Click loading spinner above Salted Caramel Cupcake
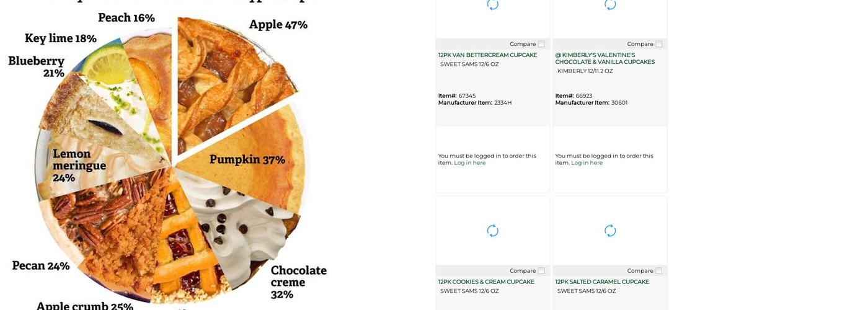 click(x=610, y=231)
